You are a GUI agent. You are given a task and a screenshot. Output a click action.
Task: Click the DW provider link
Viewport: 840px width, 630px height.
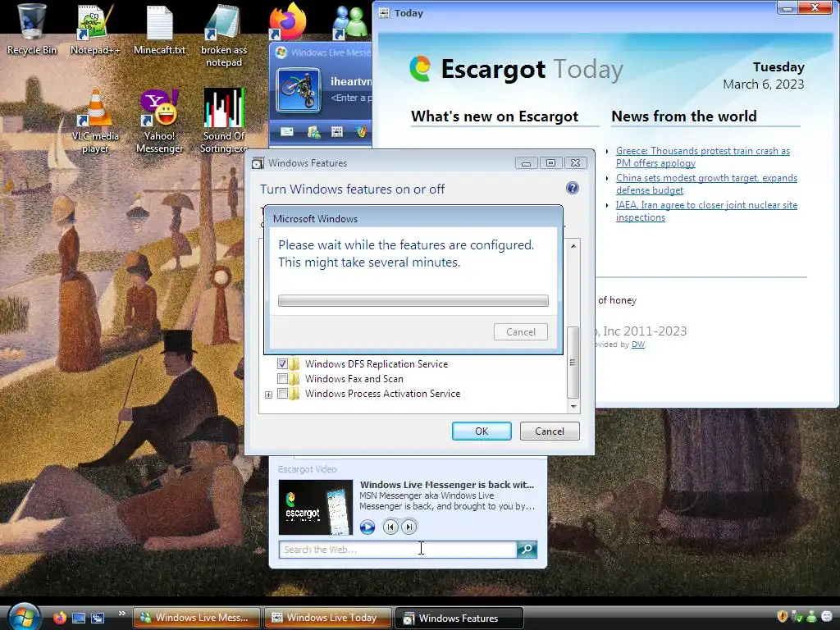click(x=638, y=345)
